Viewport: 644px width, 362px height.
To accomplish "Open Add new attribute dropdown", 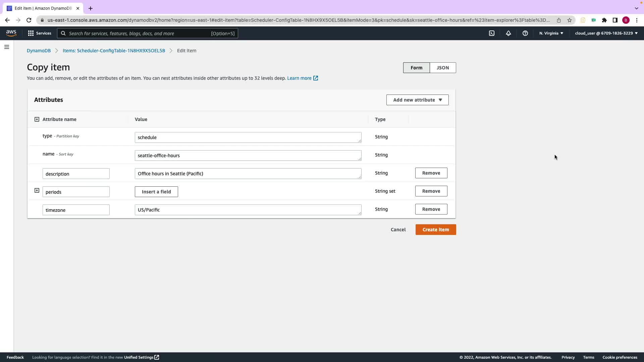I will 417,100.
